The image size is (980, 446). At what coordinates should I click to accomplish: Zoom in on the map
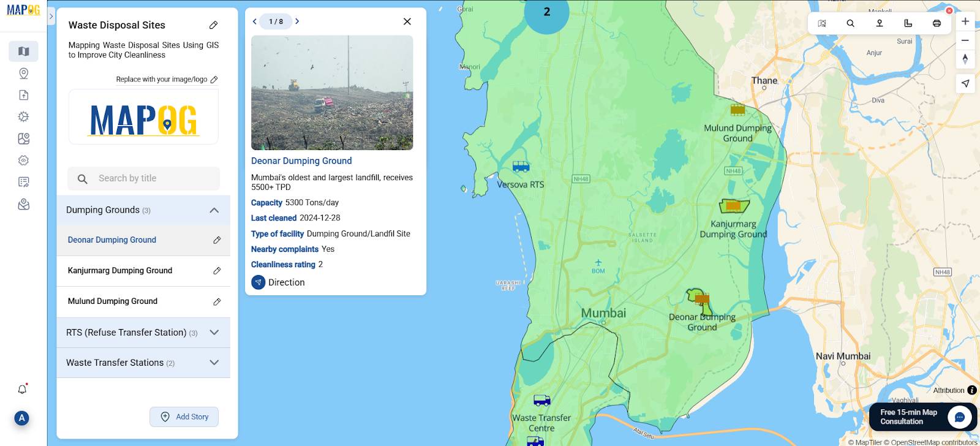coord(965,21)
